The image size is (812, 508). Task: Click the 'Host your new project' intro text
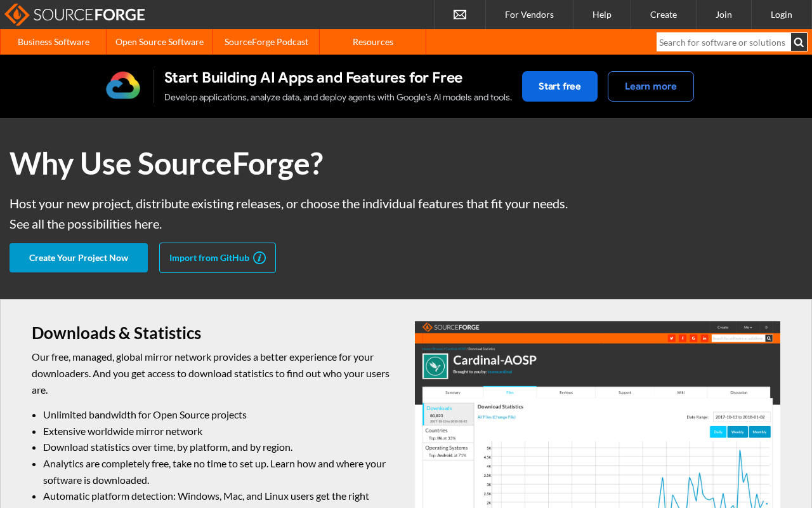tap(289, 214)
